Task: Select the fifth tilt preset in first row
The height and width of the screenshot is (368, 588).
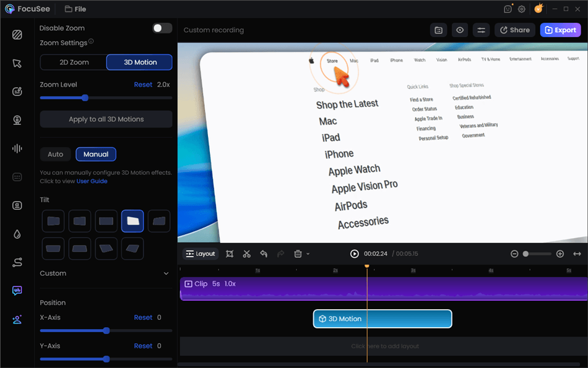Action: [x=159, y=221]
